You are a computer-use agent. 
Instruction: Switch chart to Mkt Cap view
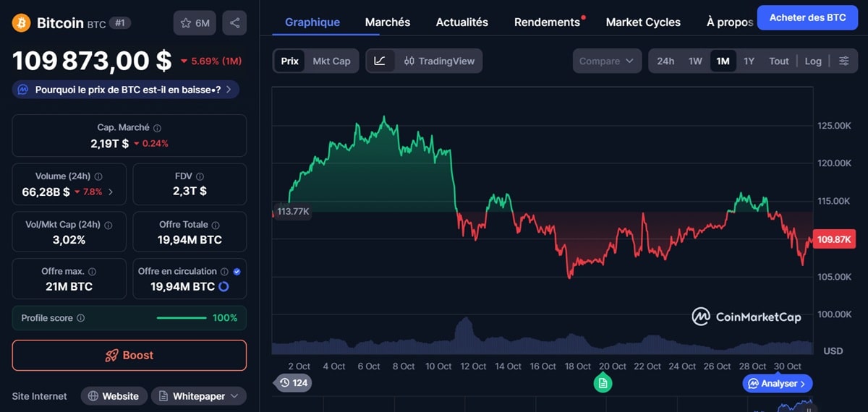pyautogui.click(x=331, y=61)
